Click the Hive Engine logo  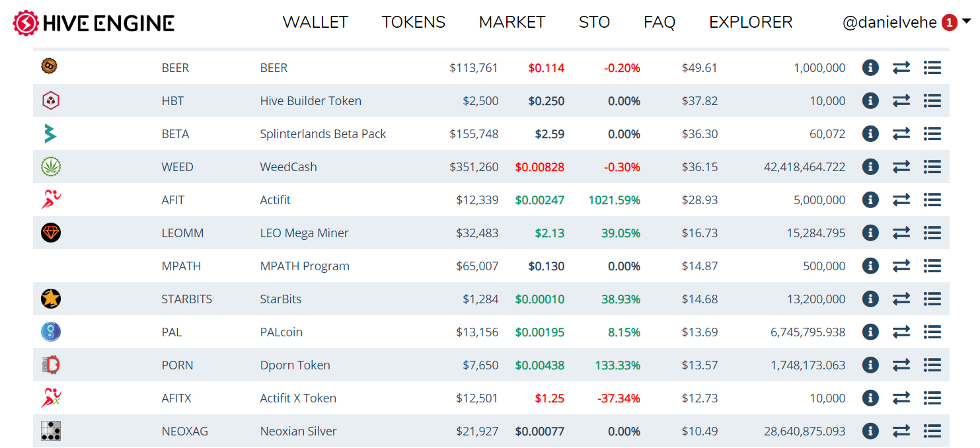coord(94,23)
